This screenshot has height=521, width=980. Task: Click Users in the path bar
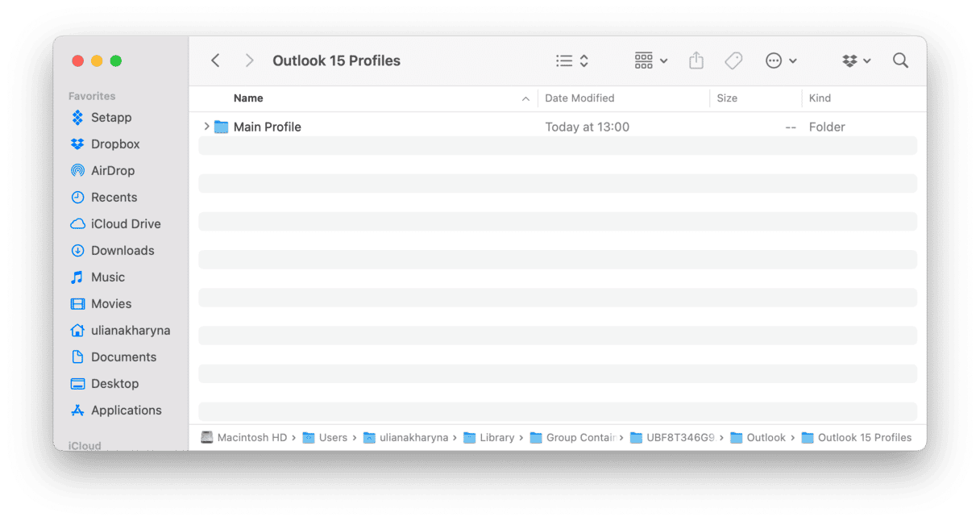[326, 438]
